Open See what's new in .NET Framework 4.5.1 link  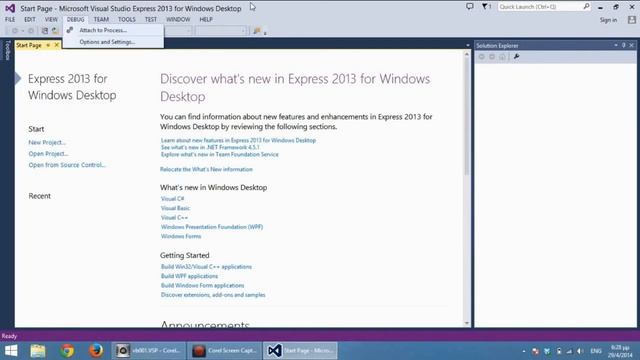click(210, 147)
